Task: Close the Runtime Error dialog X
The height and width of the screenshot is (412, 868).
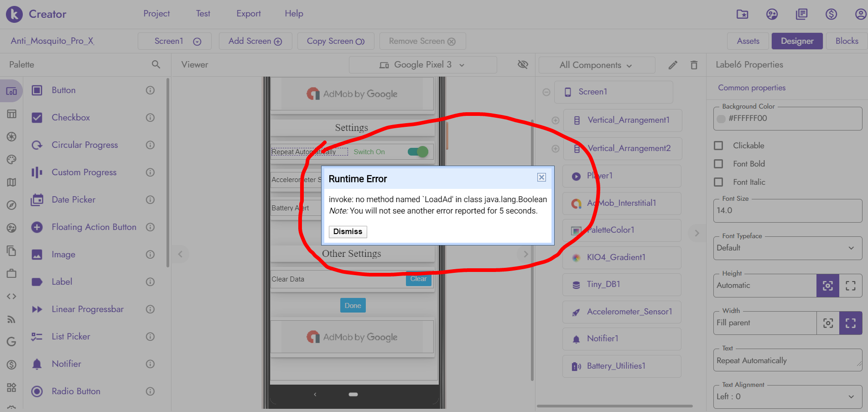Action: point(541,177)
